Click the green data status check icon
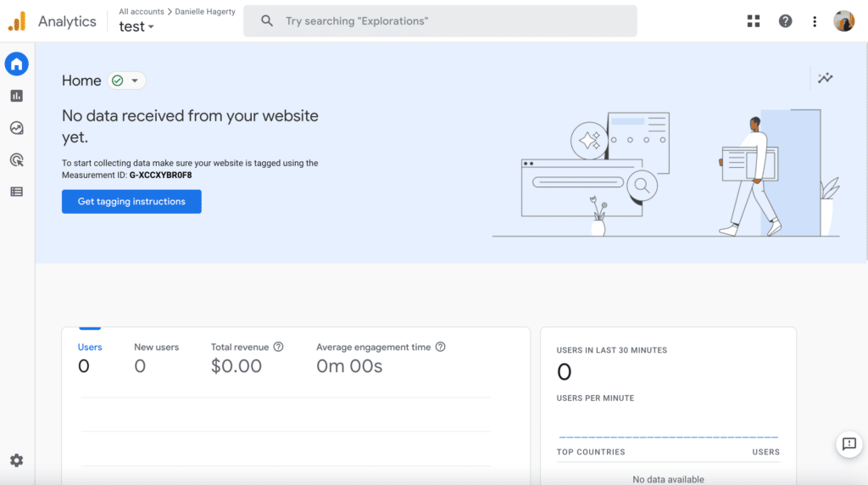Viewport: 868px width, 485px height. point(117,81)
